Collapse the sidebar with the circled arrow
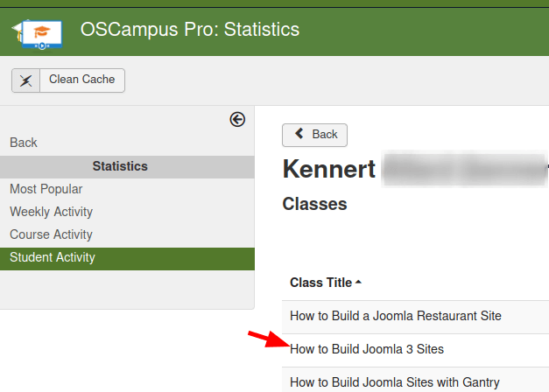The width and height of the screenshot is (549, 392). 237,119
